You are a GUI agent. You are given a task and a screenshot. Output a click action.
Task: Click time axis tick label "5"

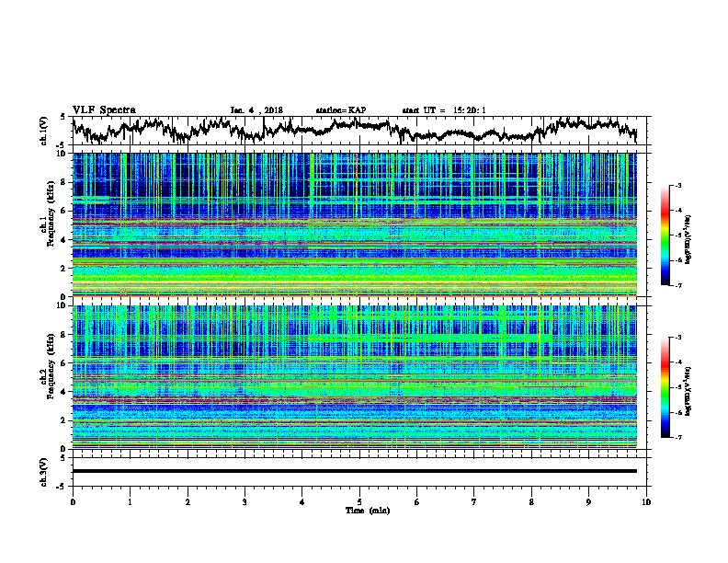click(x=359, y=502)
